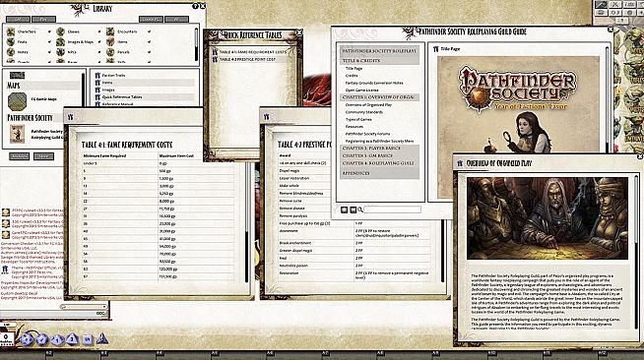This screenshot has width=644, height=360.
Task: Click the link icon in Overview of Organized Play header
Action: (460, 163)
